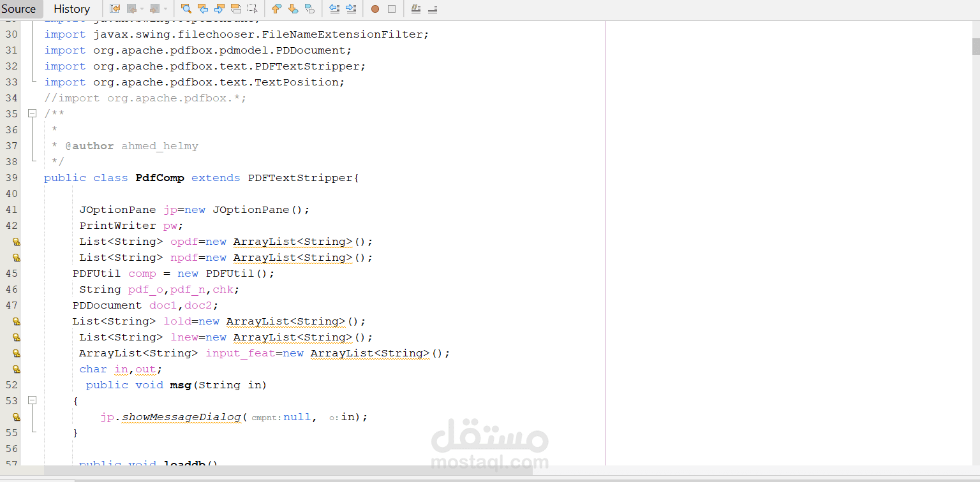Jump to the next bookmark

pyautogui.click(x=293, y=9)
